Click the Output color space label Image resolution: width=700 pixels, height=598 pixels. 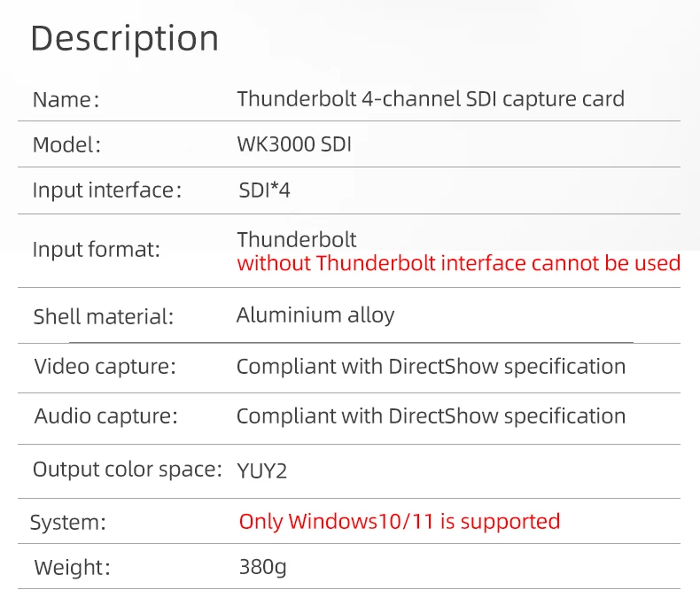click(x=127, y=470)
